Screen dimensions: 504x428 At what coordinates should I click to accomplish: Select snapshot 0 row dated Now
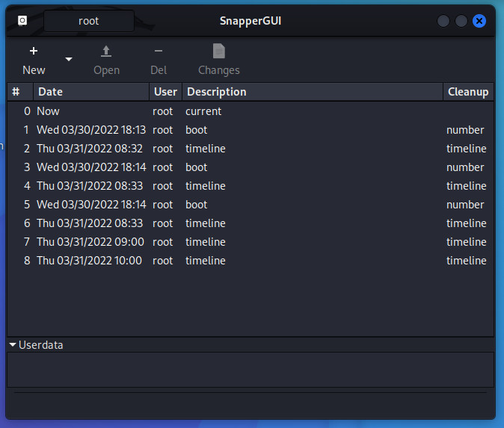(x=251, y=111)
